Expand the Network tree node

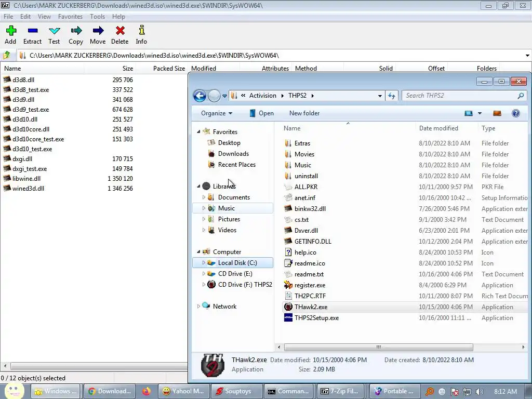point(198,306)
